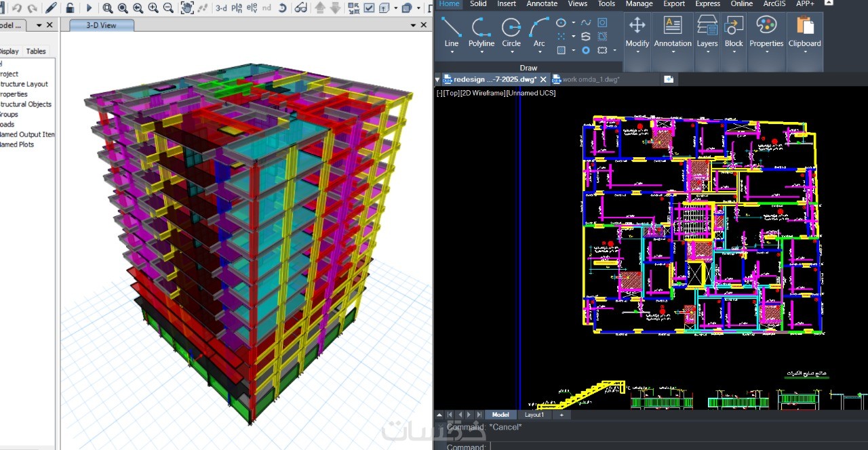This screenshot has height=450, width=868.
Task: Click extrude view box icon
Action: coord(384,8)
